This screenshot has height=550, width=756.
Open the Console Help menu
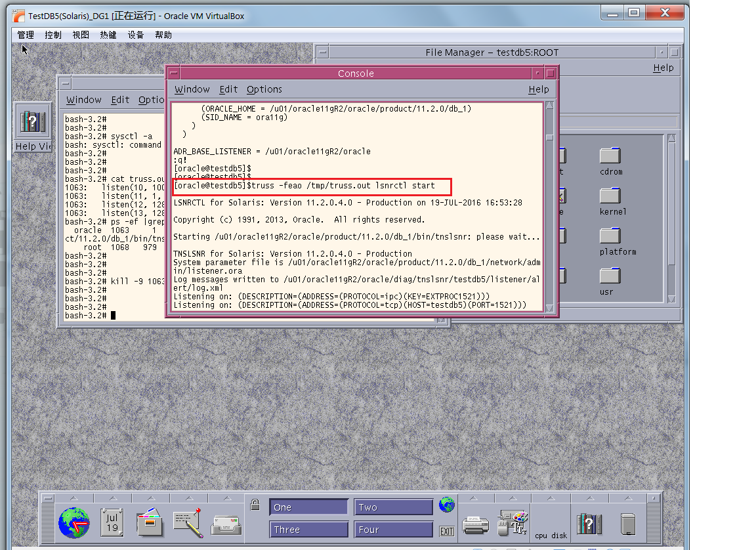coord(539,89)
